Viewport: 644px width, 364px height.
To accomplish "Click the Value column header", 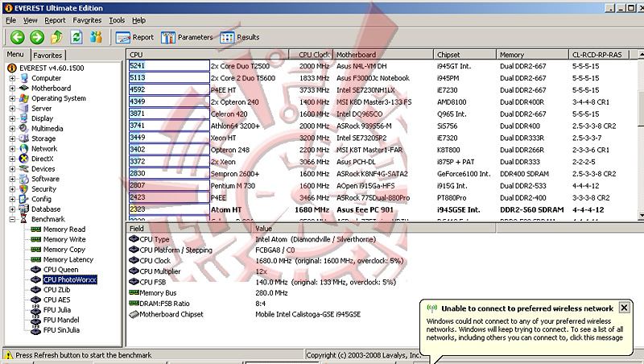I will point(374,229).
